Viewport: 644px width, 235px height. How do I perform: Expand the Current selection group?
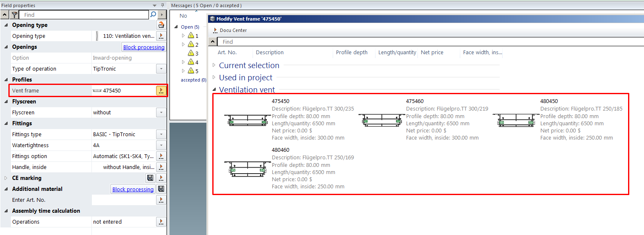214,65
